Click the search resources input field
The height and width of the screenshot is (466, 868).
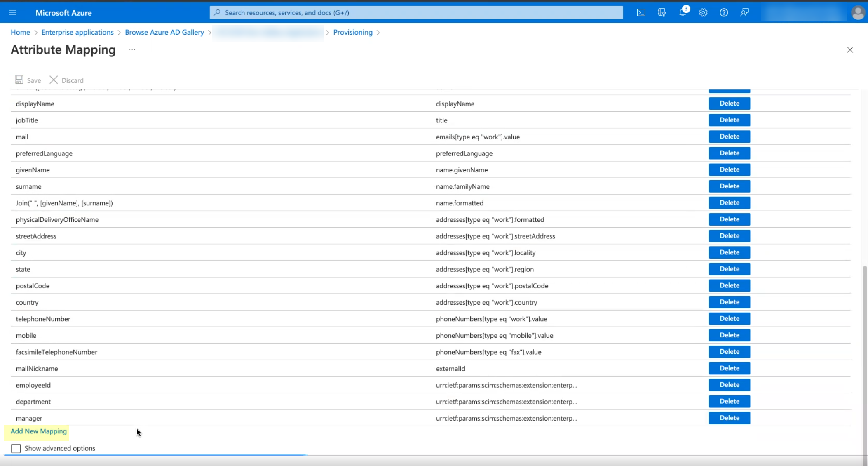click(x=416, y=13)
